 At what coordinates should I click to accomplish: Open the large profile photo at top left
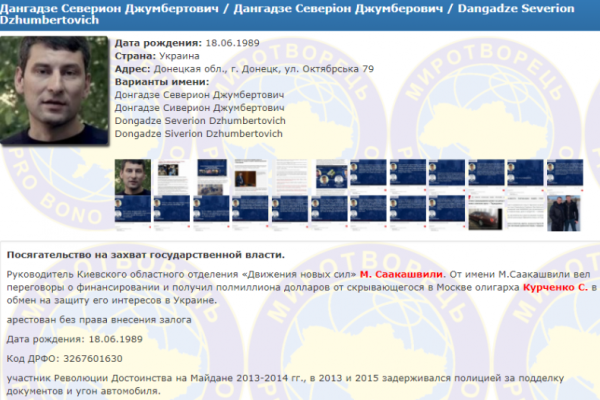pos(55,92)
